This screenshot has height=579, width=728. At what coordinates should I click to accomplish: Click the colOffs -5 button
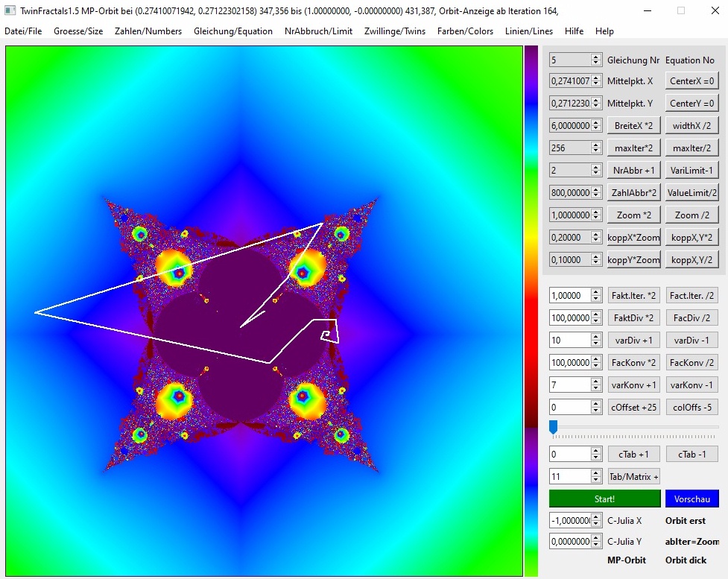coord(691,407)
